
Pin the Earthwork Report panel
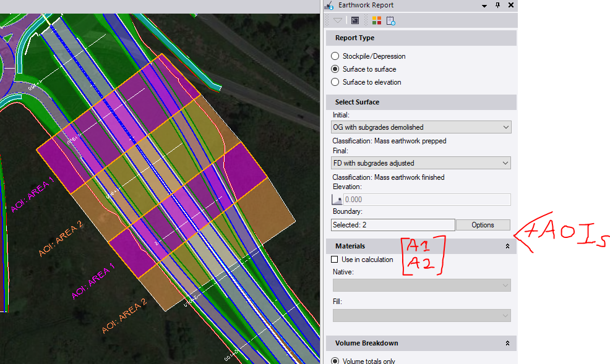tap(497, 5)
